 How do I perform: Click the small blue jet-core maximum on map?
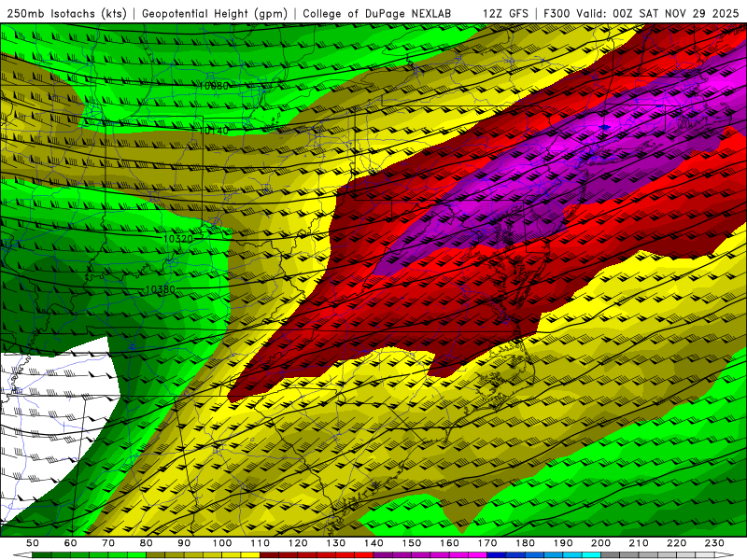tap(604, 127)
